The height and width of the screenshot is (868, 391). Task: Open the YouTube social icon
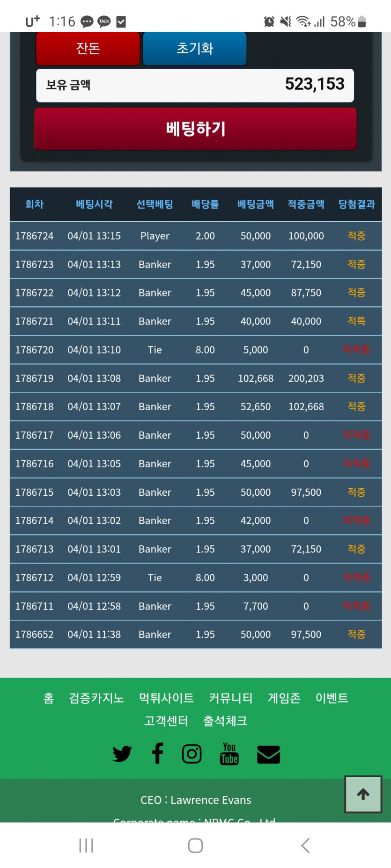(x=229, y=754)
